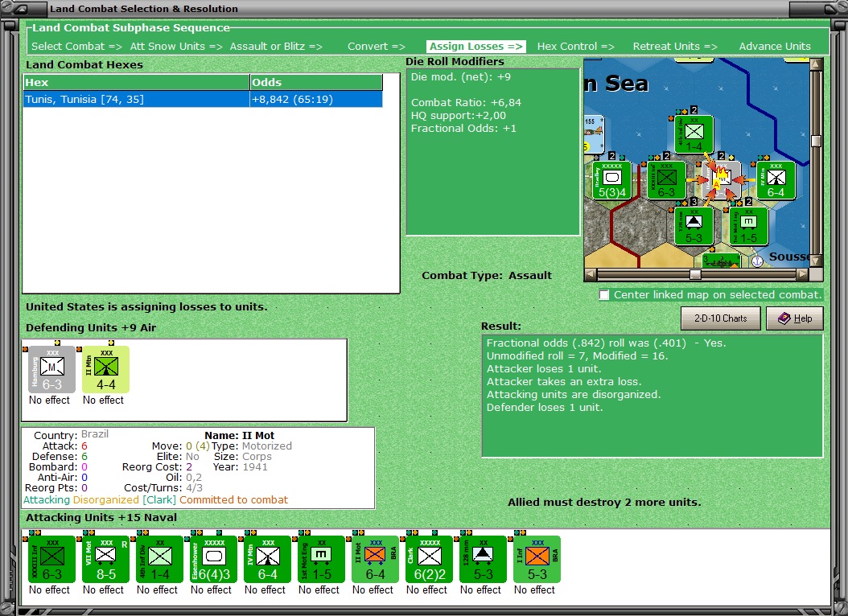Choose the 4th Inf Div 1-4 attacker
This screenshot has height=616, width=848.
coord(159,559)
